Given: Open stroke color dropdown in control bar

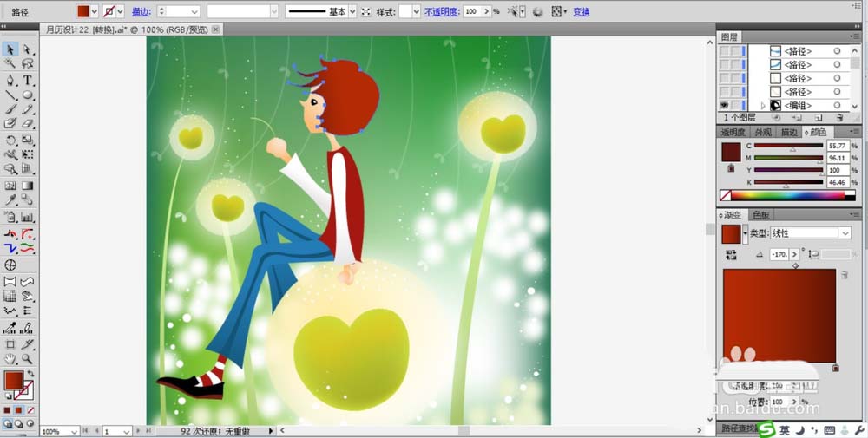Looking at the screenshot, I should 120,11.
